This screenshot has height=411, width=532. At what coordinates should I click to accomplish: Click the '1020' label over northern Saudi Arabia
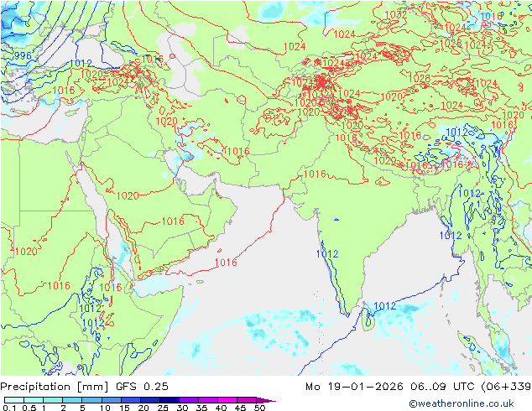128,195
